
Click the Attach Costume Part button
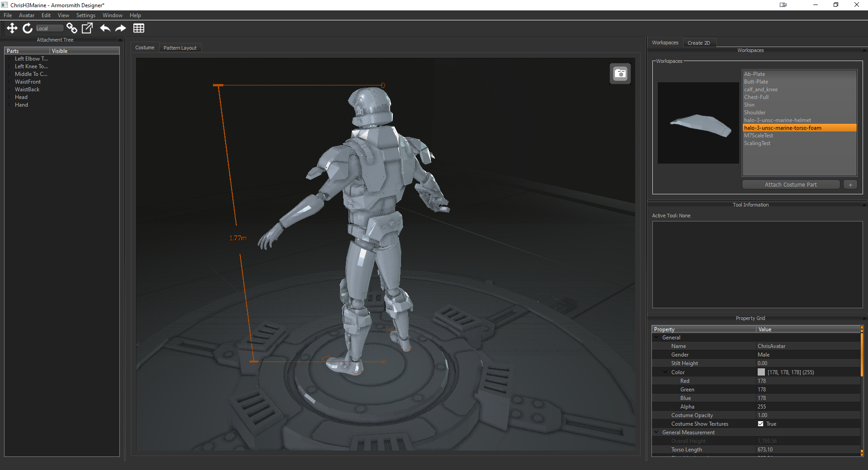click(791, 185)
